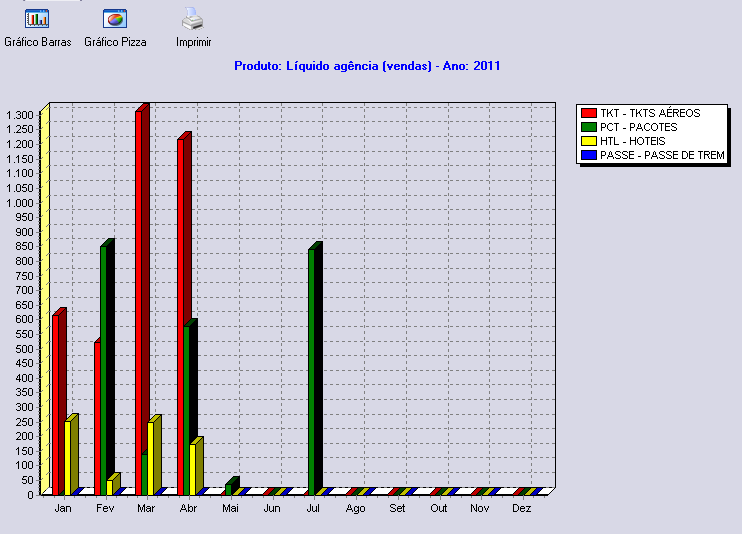Select the 'HTL - HOTEIS' legend label
The image size is (742, 534).
pos(633,141)
